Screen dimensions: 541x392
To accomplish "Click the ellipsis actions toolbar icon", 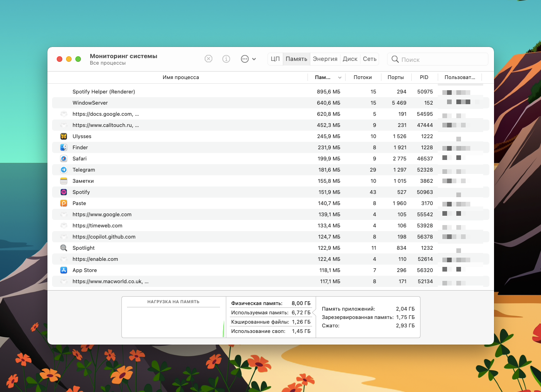I will (x=245, y=59).
